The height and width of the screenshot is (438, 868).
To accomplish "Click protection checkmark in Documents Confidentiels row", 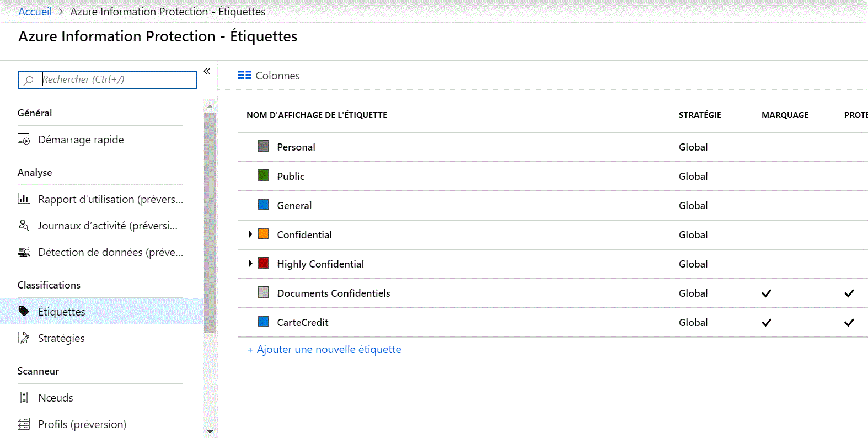I will point(849,293).
